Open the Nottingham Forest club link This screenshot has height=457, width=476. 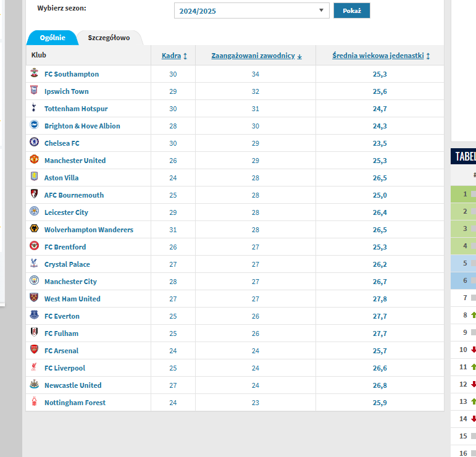(75, 403)
